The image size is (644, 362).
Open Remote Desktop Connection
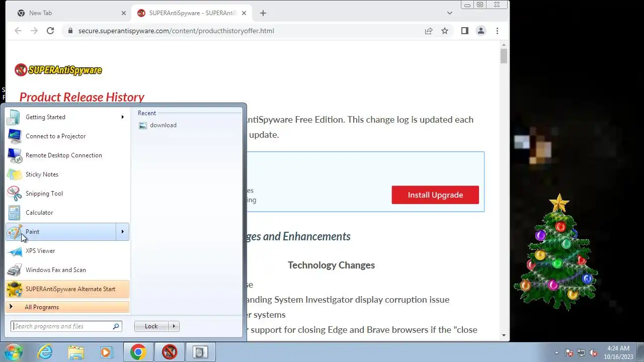pos(67,155)
